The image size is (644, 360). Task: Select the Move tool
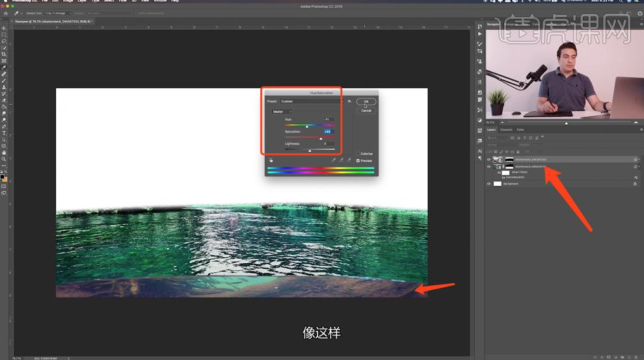(4, 29)
